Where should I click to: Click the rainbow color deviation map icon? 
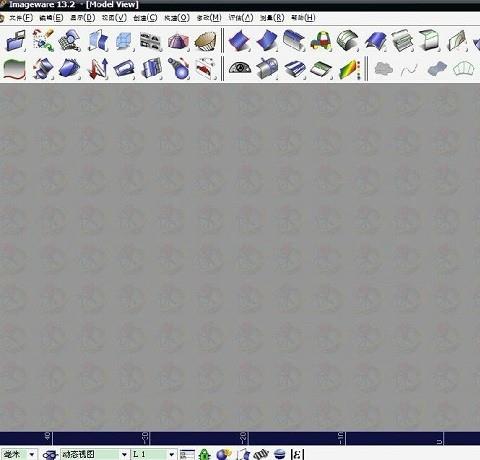[350, 69]
